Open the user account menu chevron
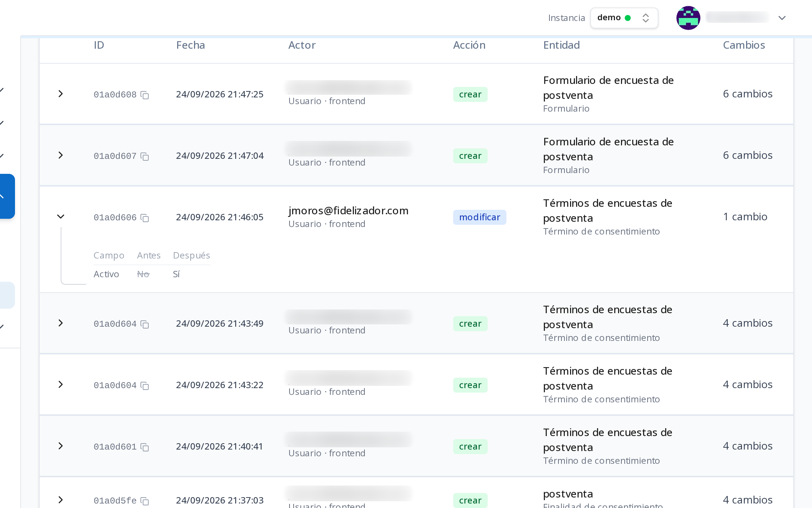The image size is (812, 508). [x=782, y=18]
